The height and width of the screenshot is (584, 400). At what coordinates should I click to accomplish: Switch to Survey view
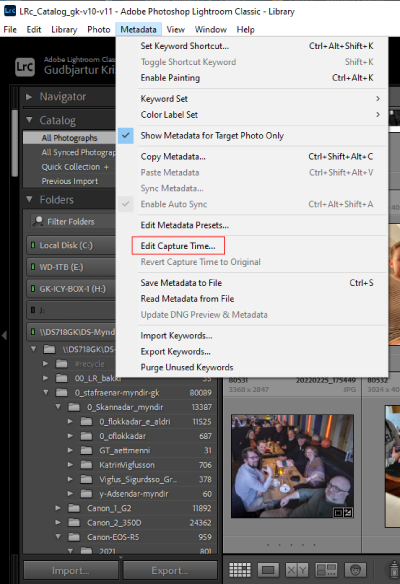(326, 569)
